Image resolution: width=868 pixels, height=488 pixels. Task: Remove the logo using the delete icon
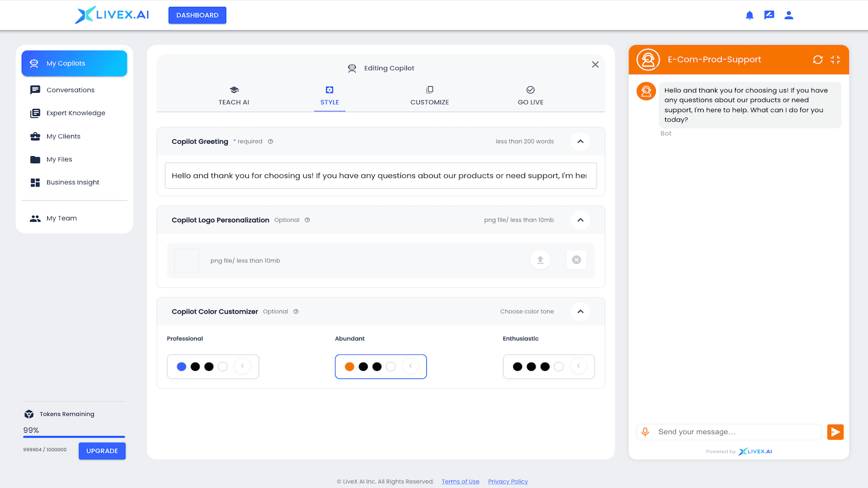coord(576,260)
